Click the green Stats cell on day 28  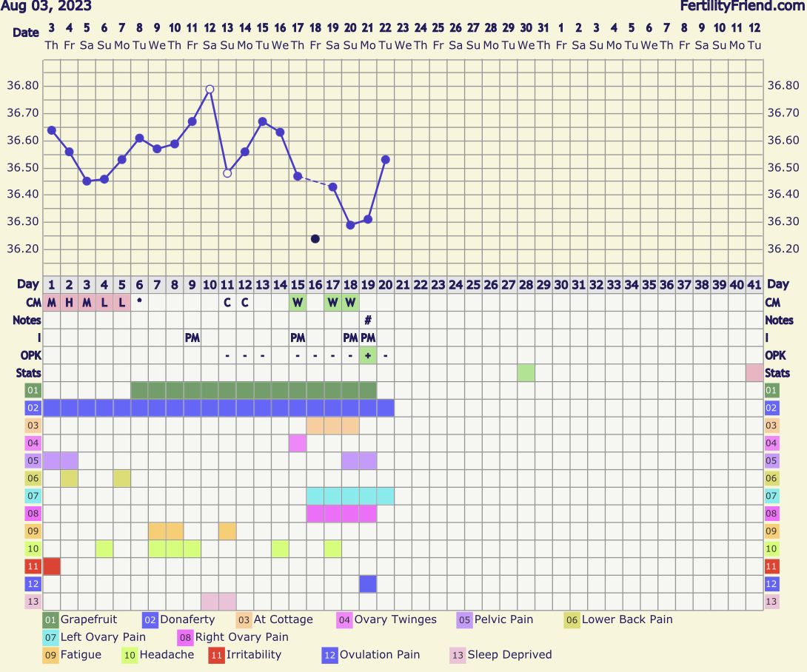[x=526, y=373]
